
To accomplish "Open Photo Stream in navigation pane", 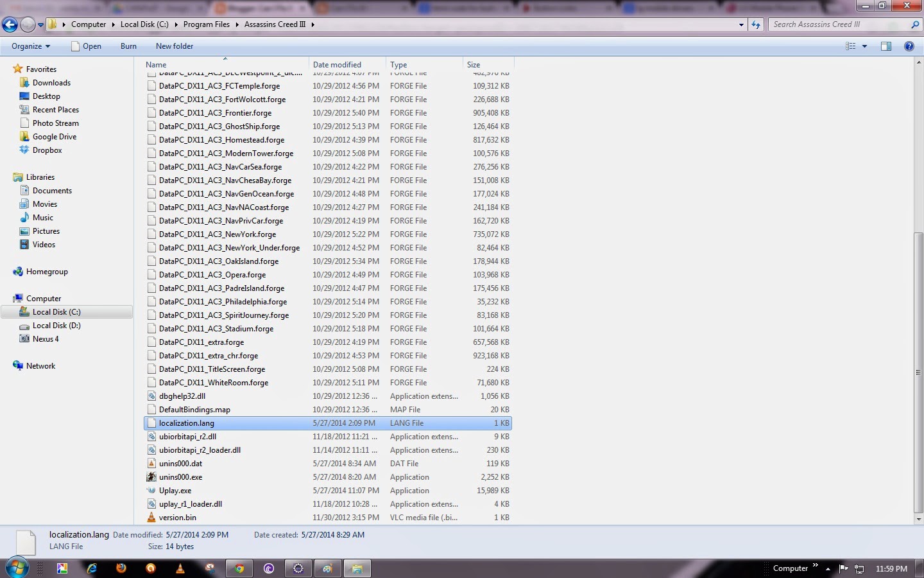I will click(x=55, y=123).
